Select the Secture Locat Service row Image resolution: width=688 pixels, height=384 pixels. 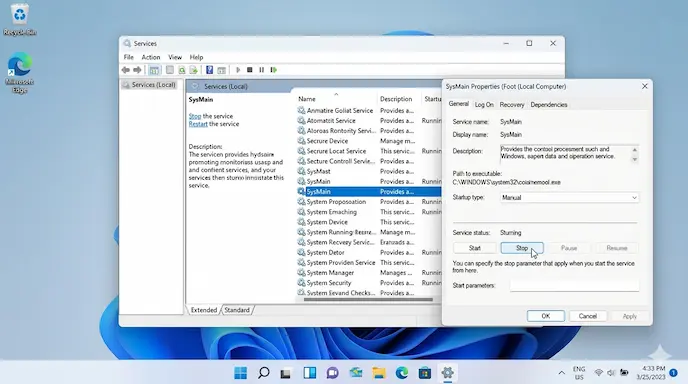coord(369,151)
